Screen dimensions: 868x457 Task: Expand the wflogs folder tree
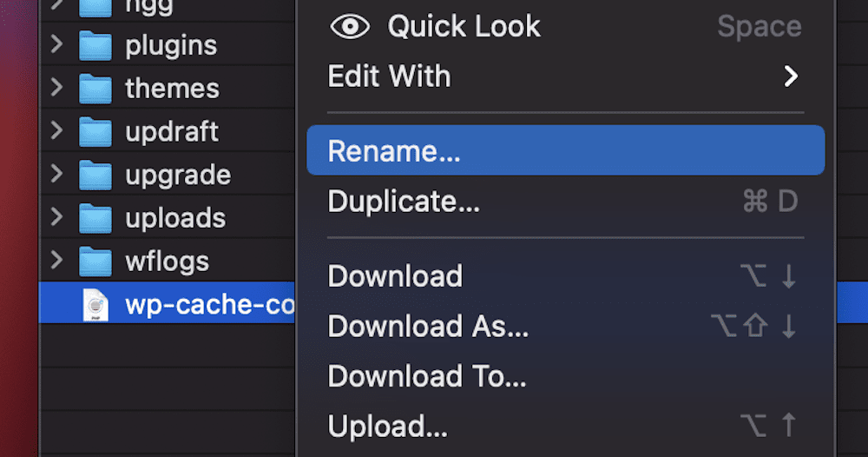point(57,261)
